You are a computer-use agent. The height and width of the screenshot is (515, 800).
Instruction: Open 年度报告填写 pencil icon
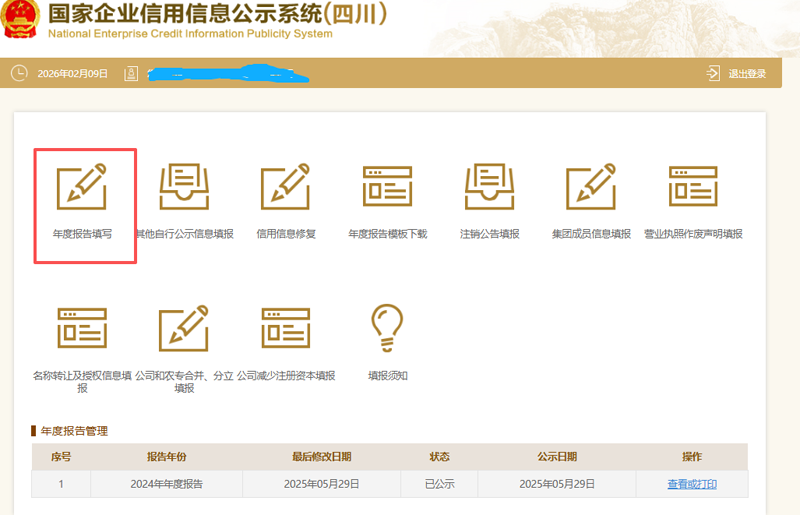82,188
